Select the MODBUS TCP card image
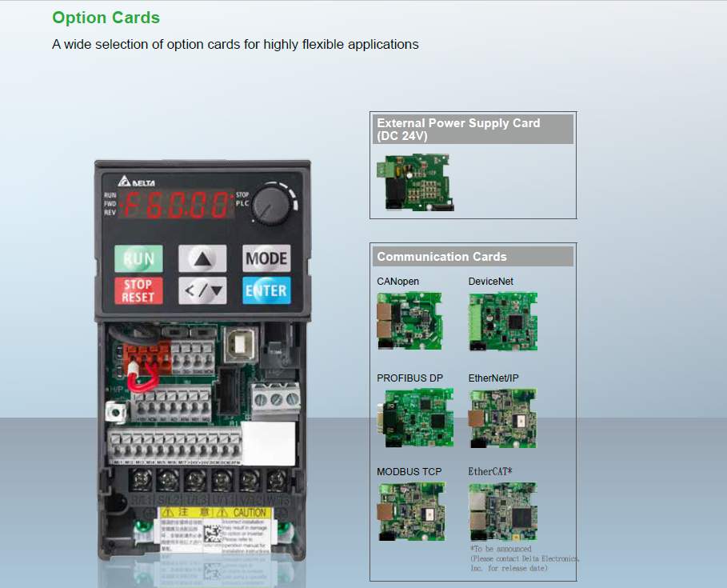Image resolution: width=727 pixels, height=588 pixels. (x=411, y=511)
